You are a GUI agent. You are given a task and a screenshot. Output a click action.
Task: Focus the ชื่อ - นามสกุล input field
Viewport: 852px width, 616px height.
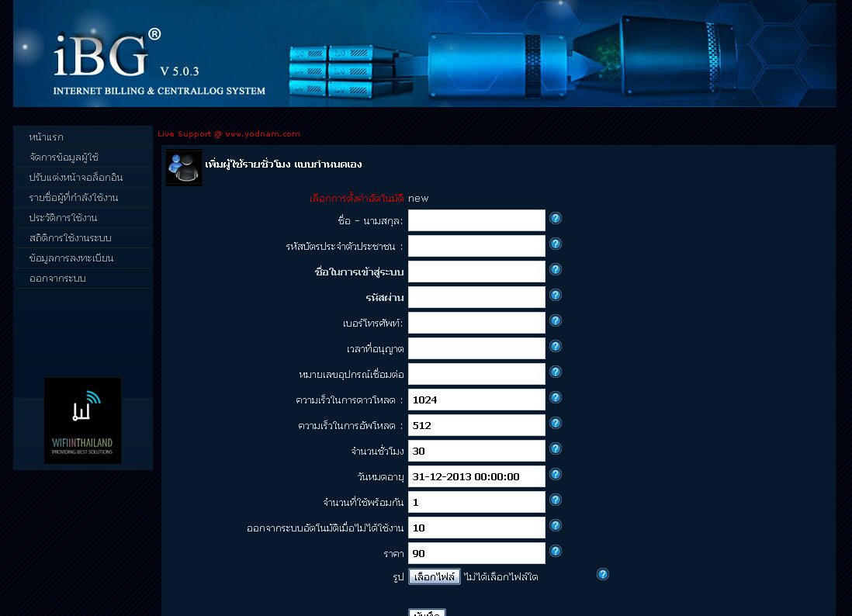coord(476,220)
